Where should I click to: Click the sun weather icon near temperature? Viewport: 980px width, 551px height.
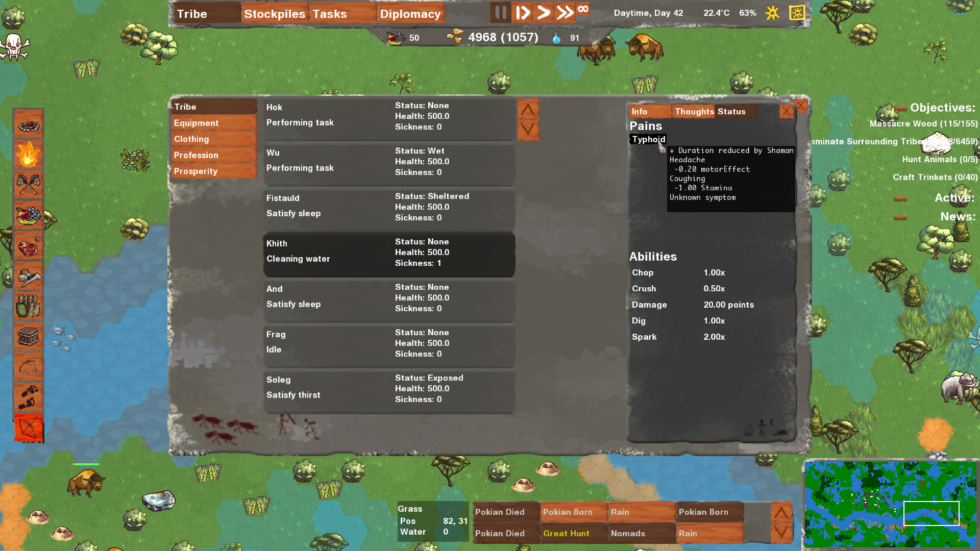pos(772,13)
